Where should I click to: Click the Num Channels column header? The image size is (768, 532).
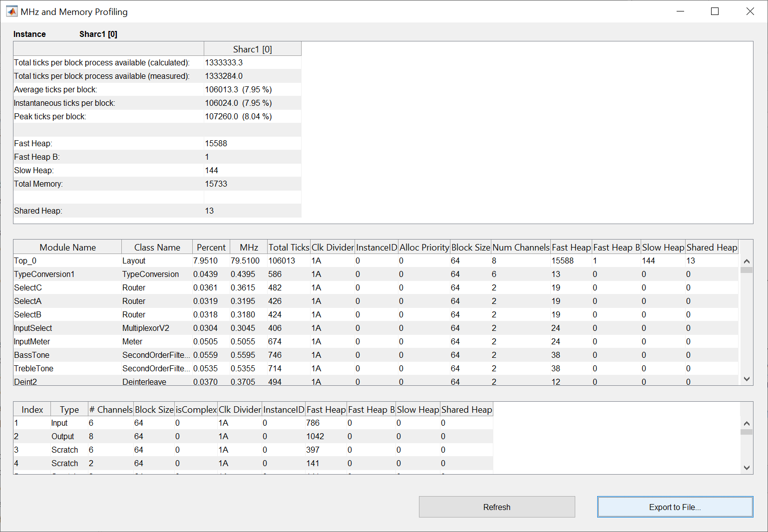point(521,247)
